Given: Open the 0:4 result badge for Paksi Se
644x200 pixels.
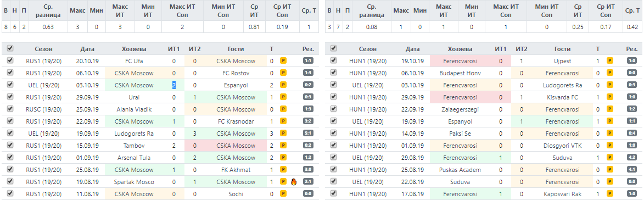Looking at the screenshot, I should click(632, 134).
